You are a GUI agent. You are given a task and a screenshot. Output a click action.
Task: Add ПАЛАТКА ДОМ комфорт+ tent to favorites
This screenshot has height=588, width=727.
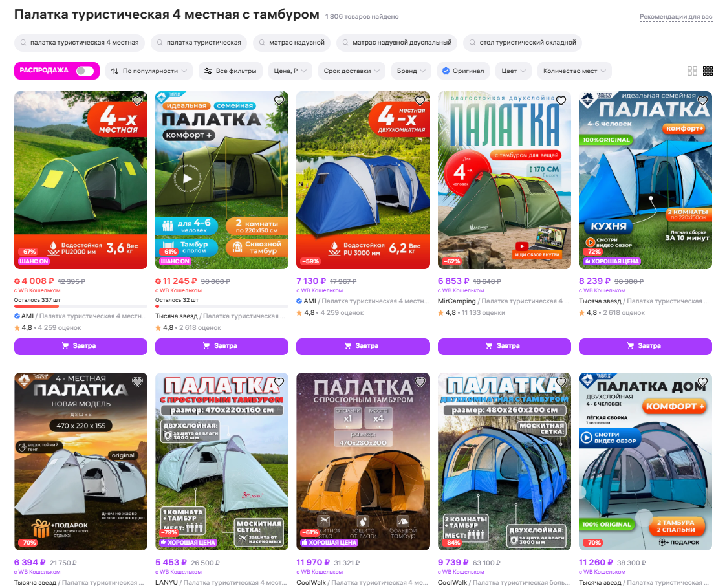[702, 382]
